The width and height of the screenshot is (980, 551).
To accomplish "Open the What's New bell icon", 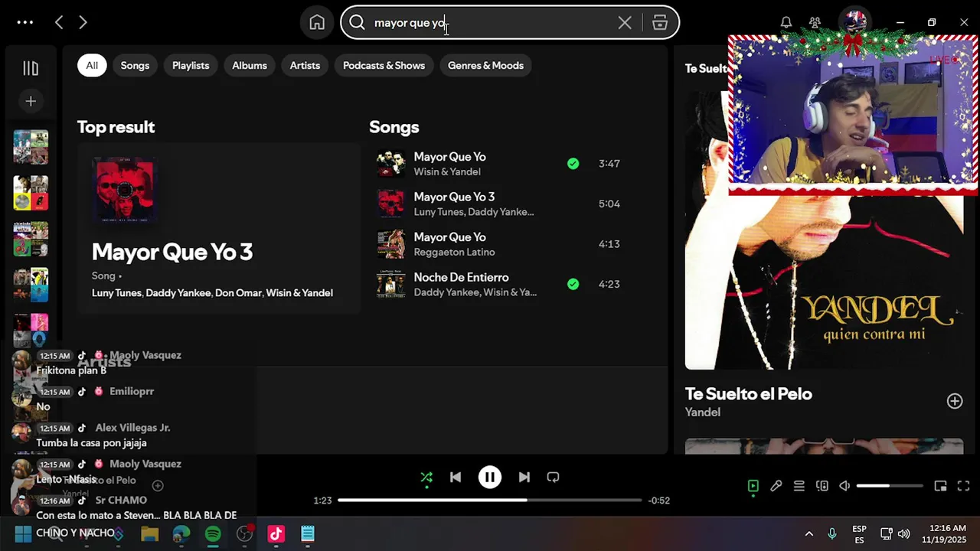I will point(786,22).
